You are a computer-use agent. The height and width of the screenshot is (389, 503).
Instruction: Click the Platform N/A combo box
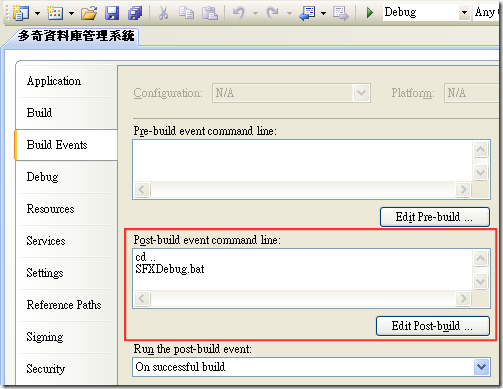[x=472, y=93]
